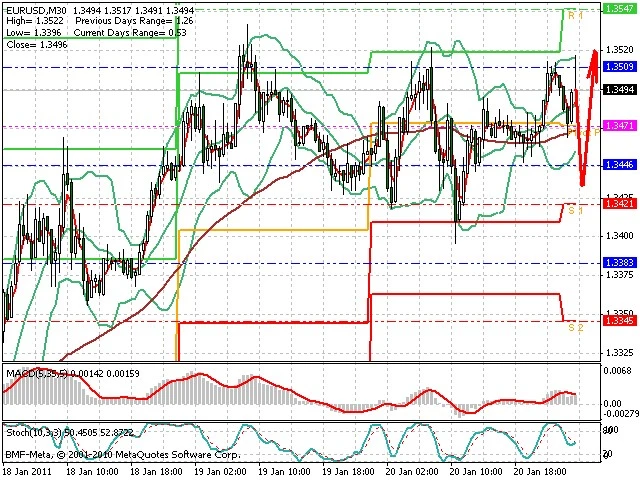Click the -0.00279 MACD scale value
Viewport: 640px width, 480px height.
[x=621, y=414]
